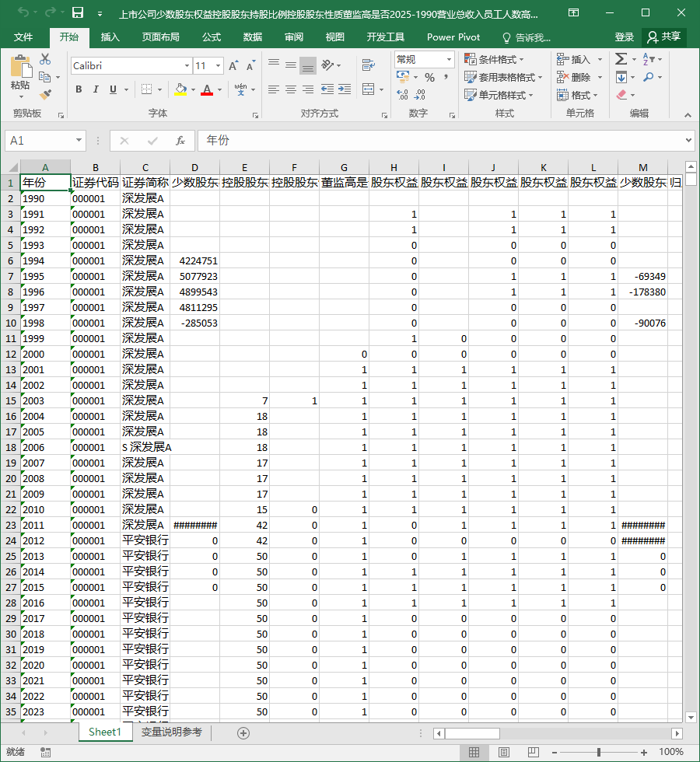Apply fill color with paint bucket
Image resolution: width=700 pixels, height=762 pixels.
tap(180, 89)
